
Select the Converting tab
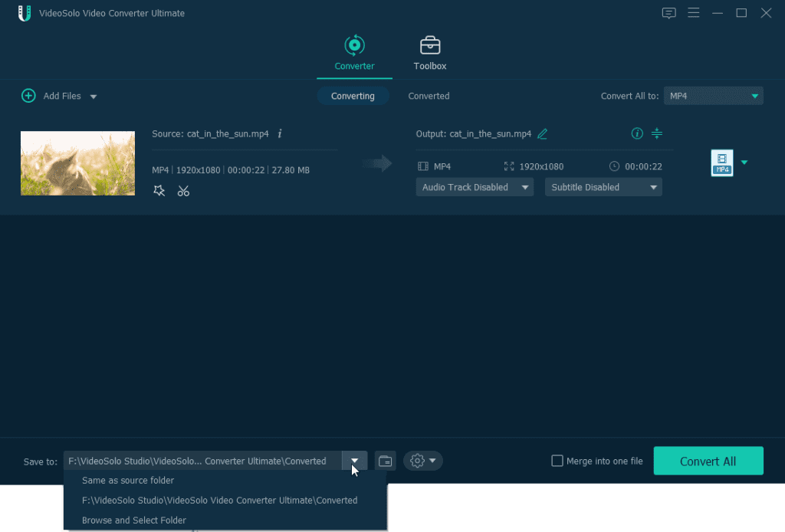tap(353, 96)
